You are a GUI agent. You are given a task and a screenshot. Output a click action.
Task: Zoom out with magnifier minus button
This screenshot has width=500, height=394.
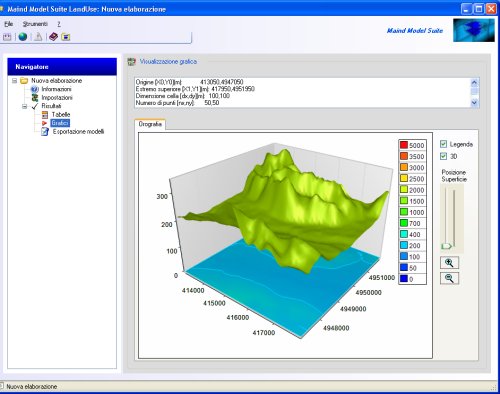pos(449,278)
